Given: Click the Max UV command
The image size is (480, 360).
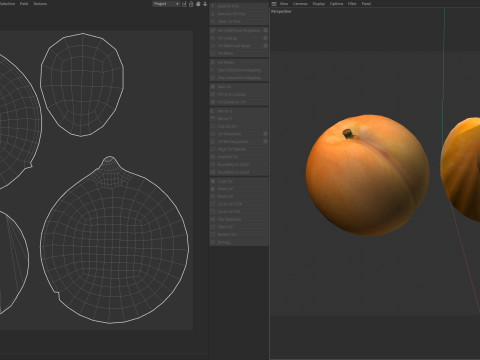Looking at the screenshot, I should [x=239, y=87].
